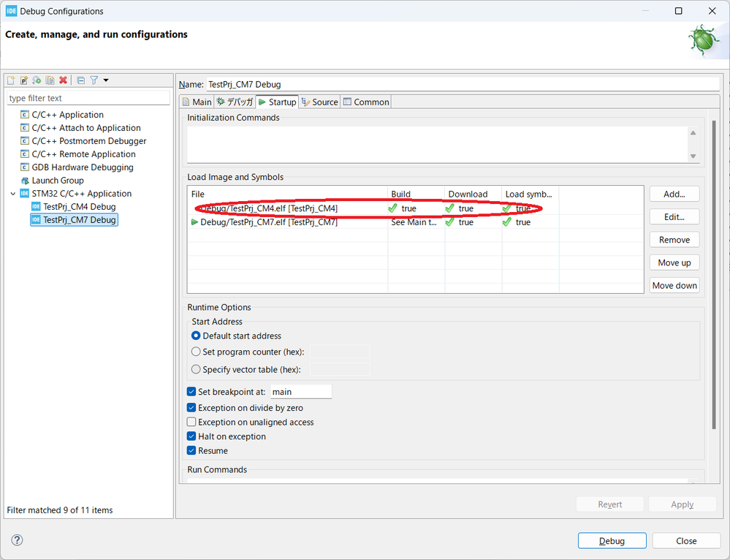This screenshot has width=730, height=560.
Task: Select GDB Hardware Debugging entry
Action: [83, 167]
